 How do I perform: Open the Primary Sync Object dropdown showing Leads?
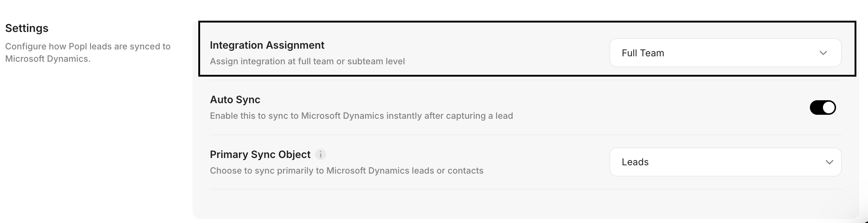(x=725, y=162)
